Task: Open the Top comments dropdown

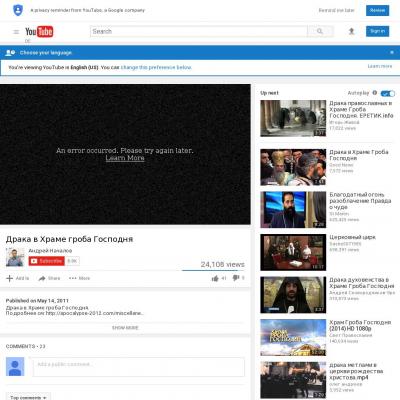Action: 28,397
